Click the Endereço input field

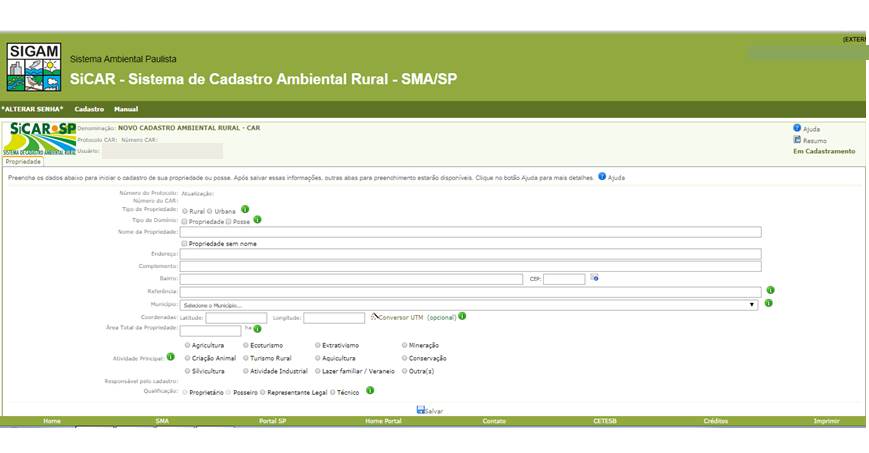click(471, 254)
